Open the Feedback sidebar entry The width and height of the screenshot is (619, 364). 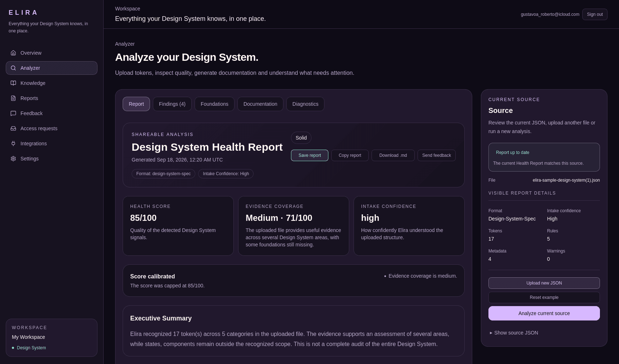[x=51, y=113]
